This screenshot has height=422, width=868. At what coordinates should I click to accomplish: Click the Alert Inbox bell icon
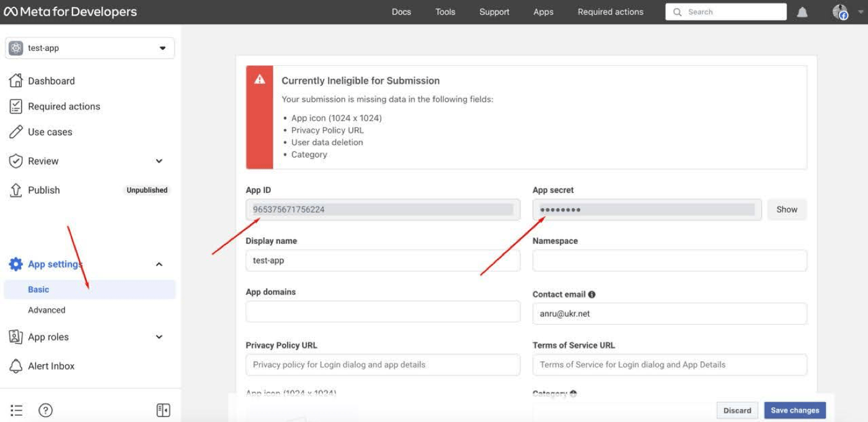click(16, 366)
